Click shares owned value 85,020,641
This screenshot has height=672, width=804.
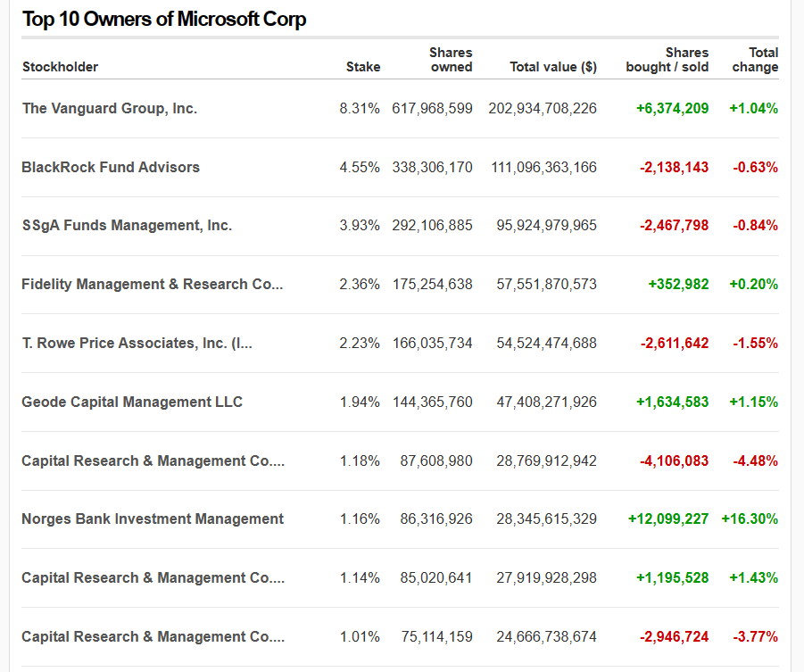436,577
